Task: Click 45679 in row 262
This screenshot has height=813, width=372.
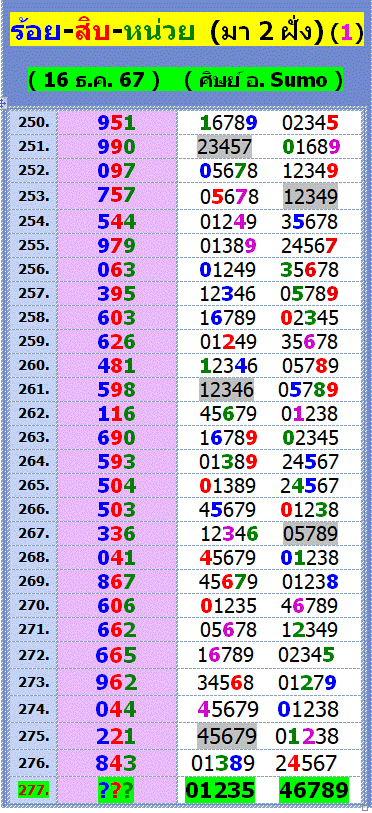Action: point(229,414)
